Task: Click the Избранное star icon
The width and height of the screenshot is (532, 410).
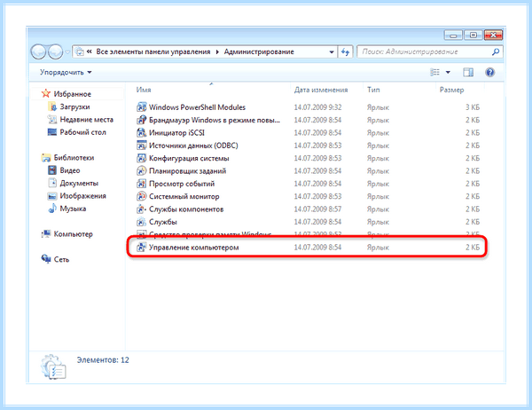Action: click(x=46, y=94)
